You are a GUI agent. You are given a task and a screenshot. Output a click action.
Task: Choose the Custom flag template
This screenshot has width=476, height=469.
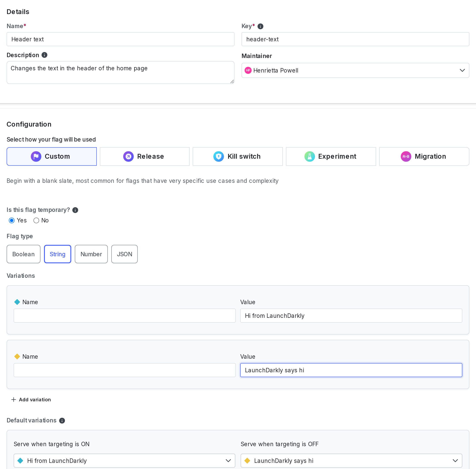click(52, 156)
